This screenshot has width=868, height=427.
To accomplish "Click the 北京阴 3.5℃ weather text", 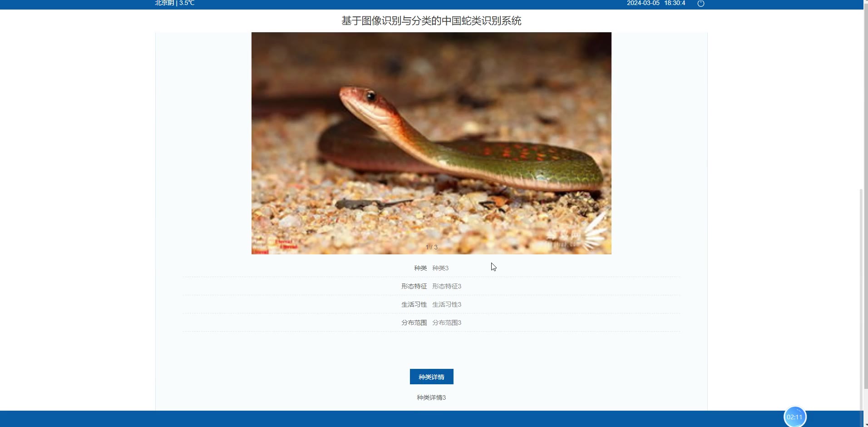I will pos(175,3).
